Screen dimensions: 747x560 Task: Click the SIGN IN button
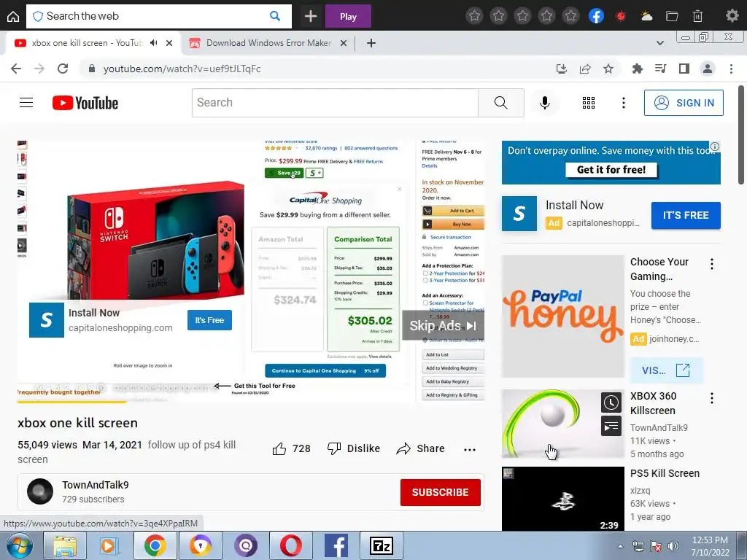tap(684, 103)
